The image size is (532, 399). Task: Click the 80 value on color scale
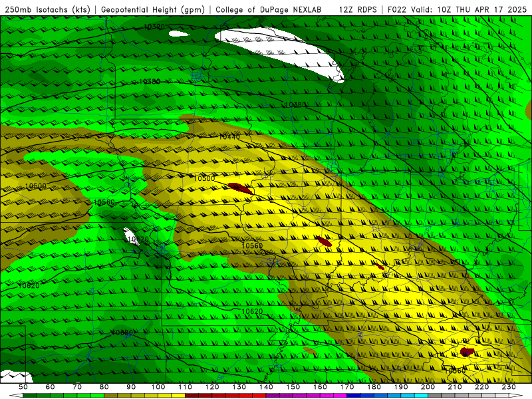104,387
